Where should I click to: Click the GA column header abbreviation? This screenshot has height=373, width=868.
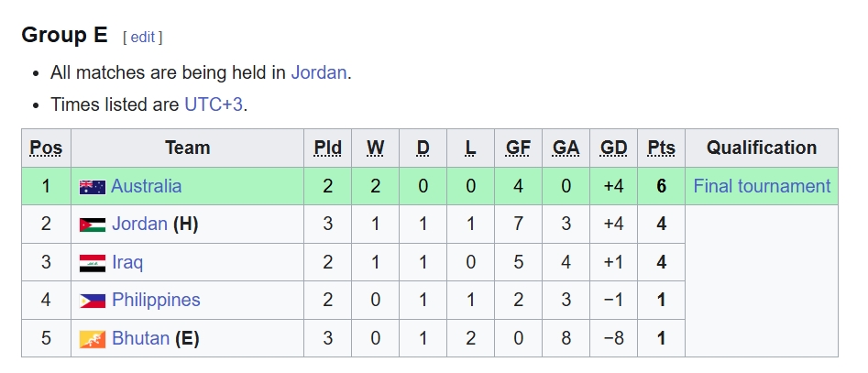[566, 148]
